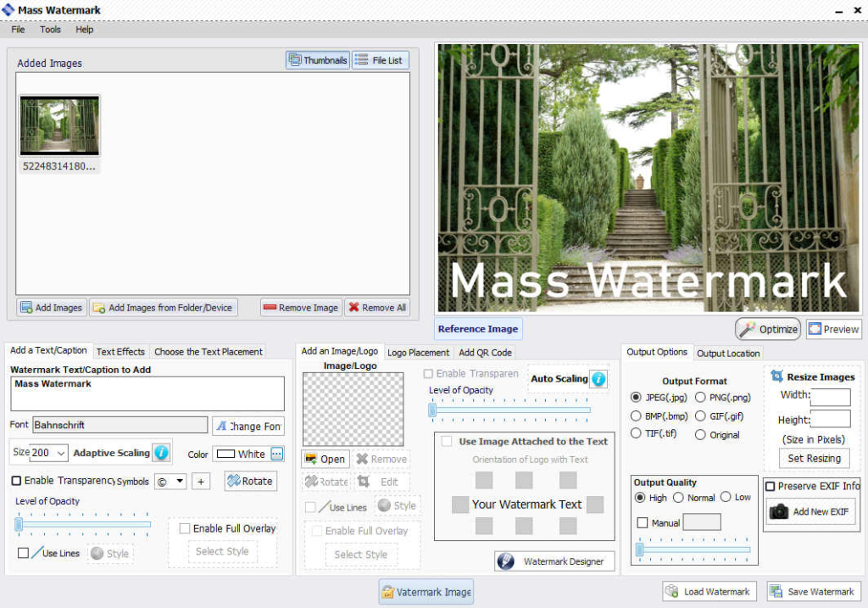Add symbol with plus button
This screenshot has width=868, height=608.
[x=201, y=481]
